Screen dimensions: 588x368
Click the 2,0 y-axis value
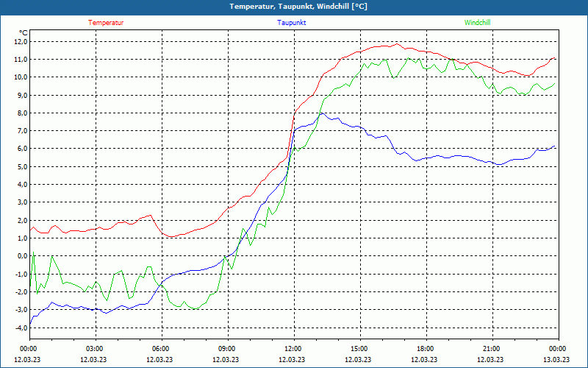(23, 220)
